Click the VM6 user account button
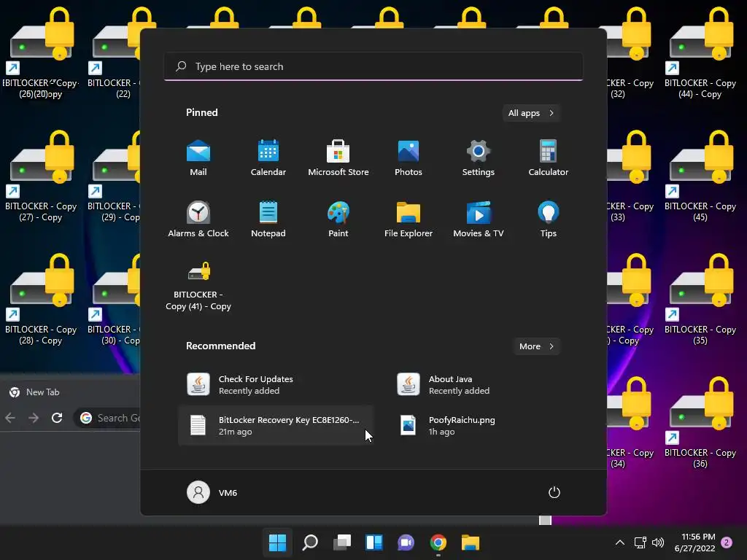 (212, 492)
